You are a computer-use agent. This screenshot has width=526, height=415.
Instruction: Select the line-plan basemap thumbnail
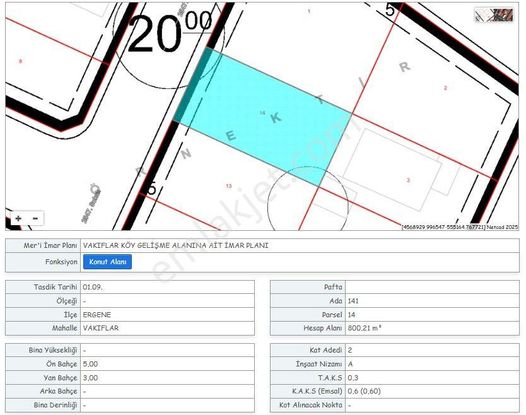[x=484, y=15]
